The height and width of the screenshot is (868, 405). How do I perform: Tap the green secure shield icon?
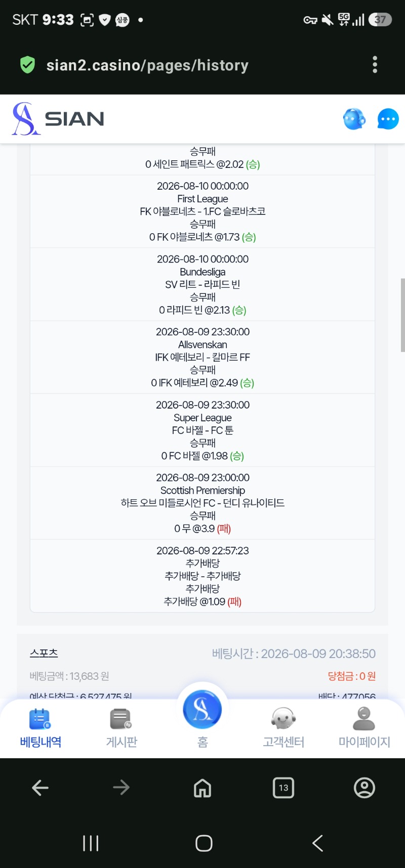tap(27, 65)
